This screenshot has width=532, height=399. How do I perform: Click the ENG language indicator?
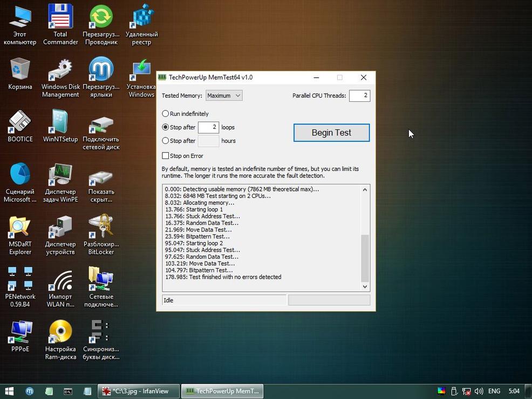click(494, 391)
